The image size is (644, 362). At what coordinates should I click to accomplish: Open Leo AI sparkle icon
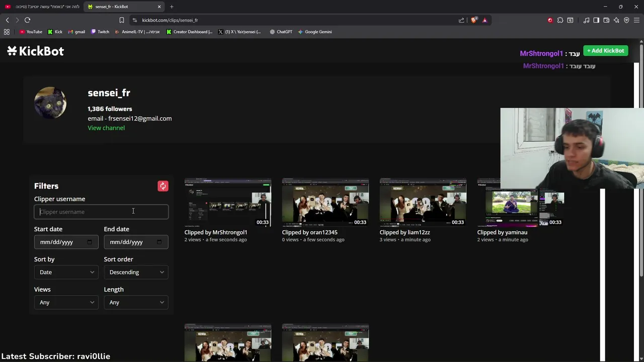pos(616,20)
